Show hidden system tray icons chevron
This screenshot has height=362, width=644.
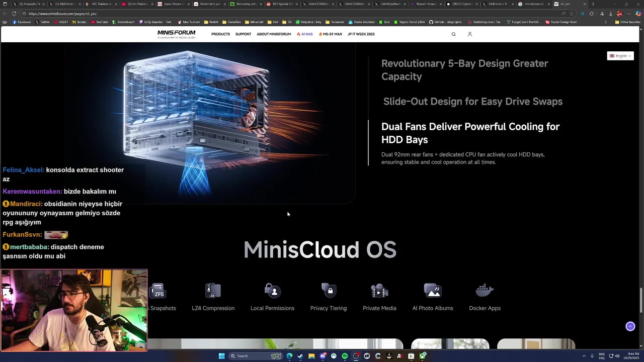(584, 356)
